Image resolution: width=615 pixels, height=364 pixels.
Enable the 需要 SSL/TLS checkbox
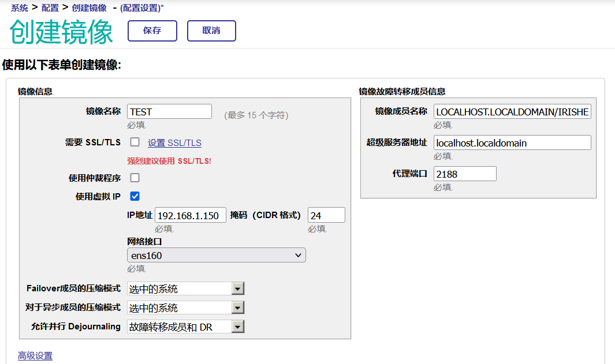pos(135,142)
